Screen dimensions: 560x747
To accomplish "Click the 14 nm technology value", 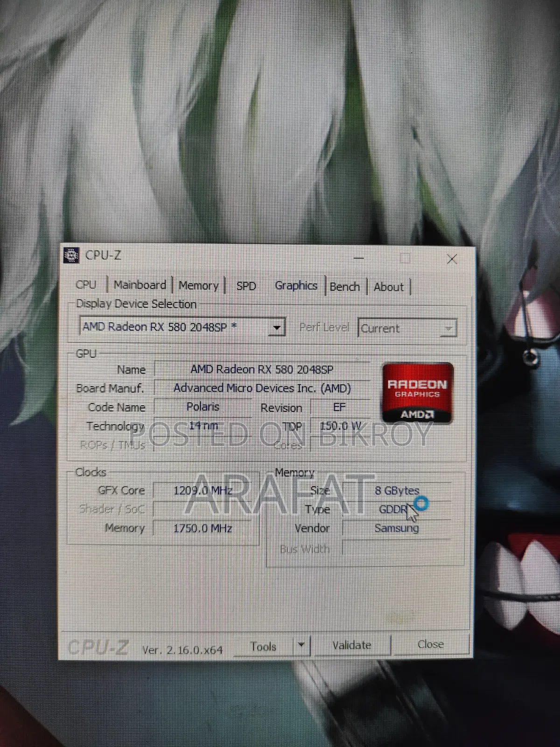I will click(203, 425).
